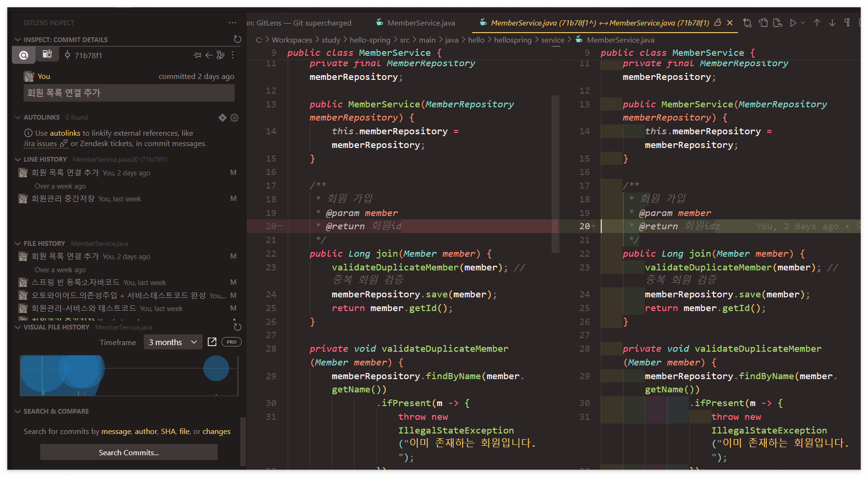Go to next change with the down arrow
The image size is (868, 477).
click(x=833, y=22)
